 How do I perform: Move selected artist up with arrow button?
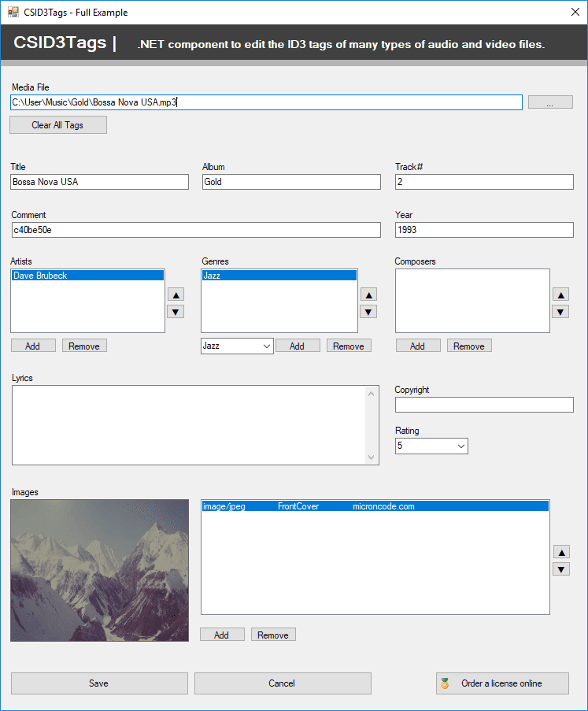click(176, 294)
